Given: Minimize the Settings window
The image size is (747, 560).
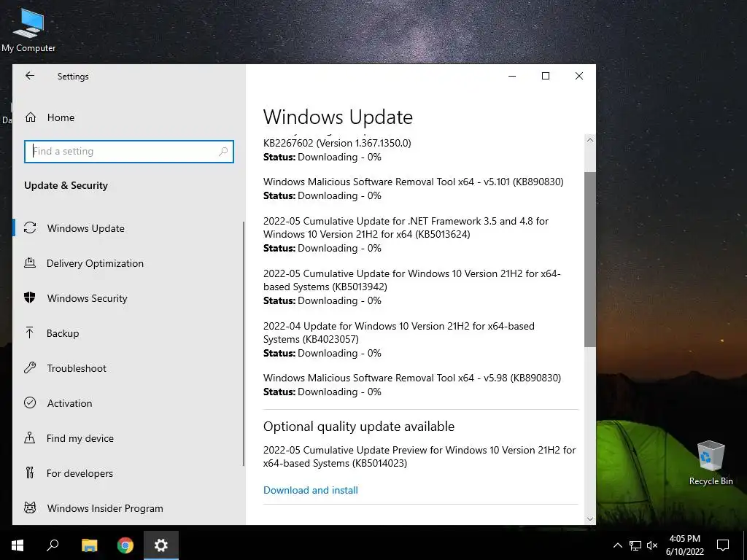Looking at the screenshot, I should [x=512, y=76].
